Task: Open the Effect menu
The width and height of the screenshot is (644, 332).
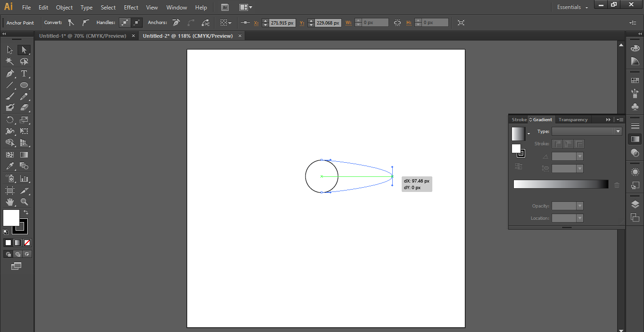Action: click(131, 7)
